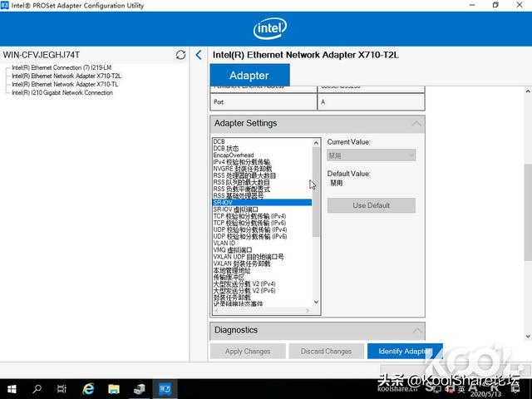
Task: Click Apply Changes button
Action: [248, 351]
